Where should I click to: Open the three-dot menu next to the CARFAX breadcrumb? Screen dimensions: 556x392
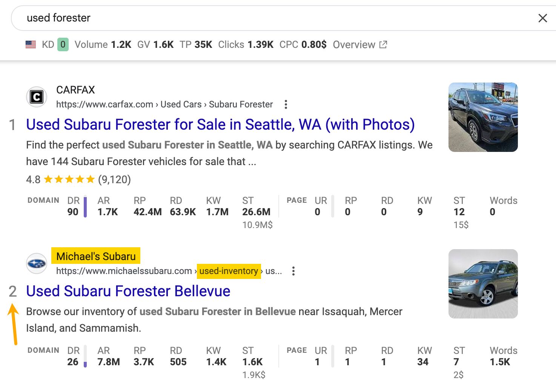pyautogui.click(x=286, y=104)
